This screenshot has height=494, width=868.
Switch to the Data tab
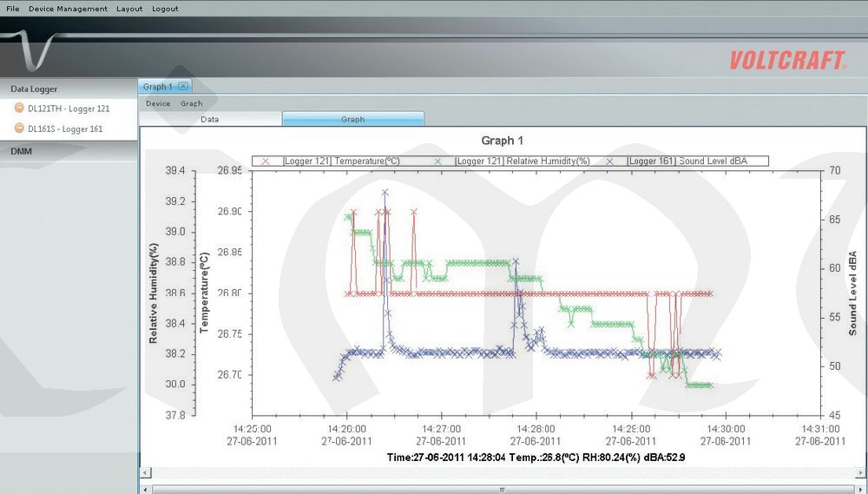pos(210,119)
